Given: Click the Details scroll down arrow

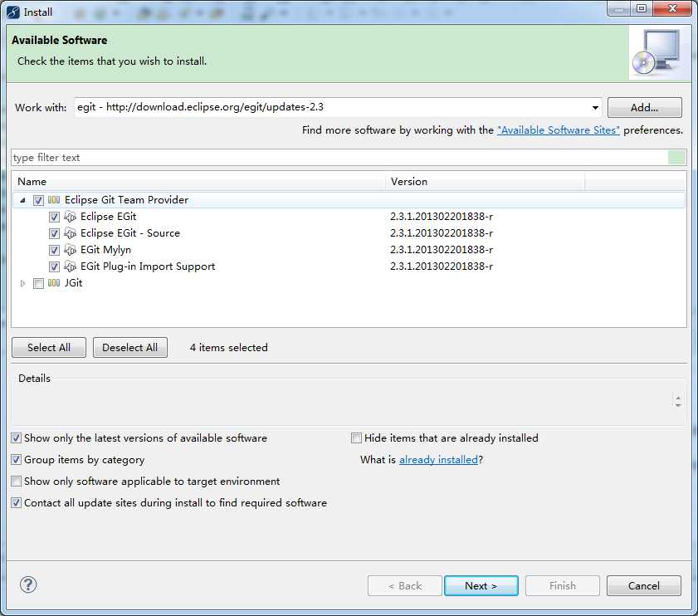Looking at the screenshot, I should tap(678, 405).
